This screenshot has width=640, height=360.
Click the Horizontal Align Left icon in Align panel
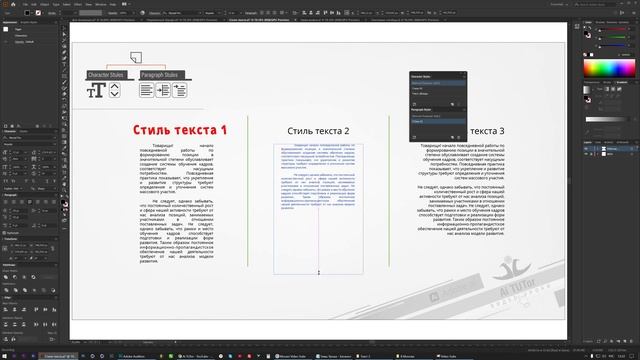pos(6,310)
